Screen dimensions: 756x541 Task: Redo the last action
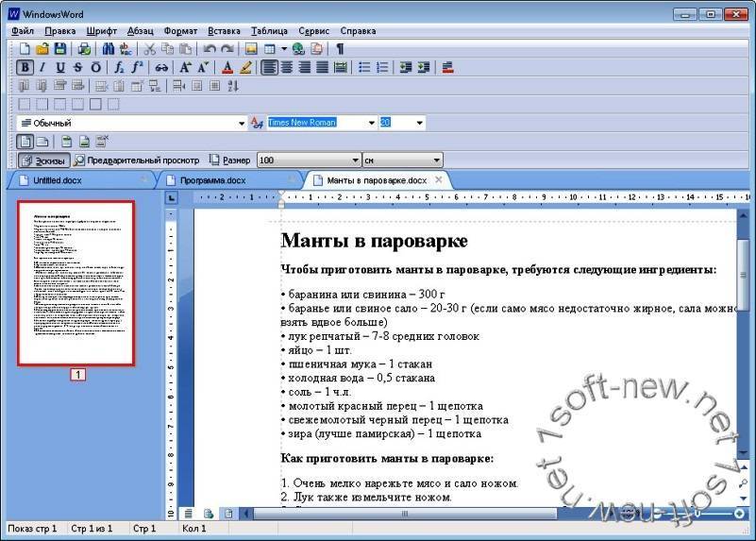click(227, 49)
